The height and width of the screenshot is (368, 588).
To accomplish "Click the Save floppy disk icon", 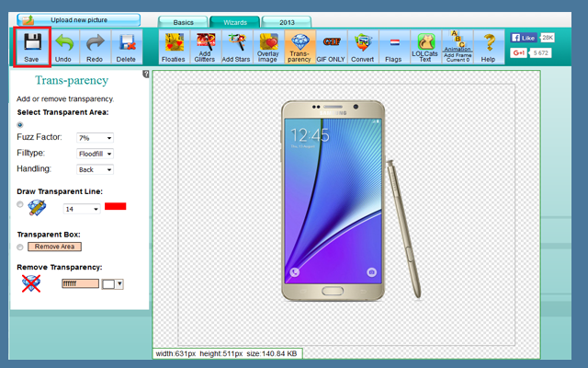I will (32, 46).
